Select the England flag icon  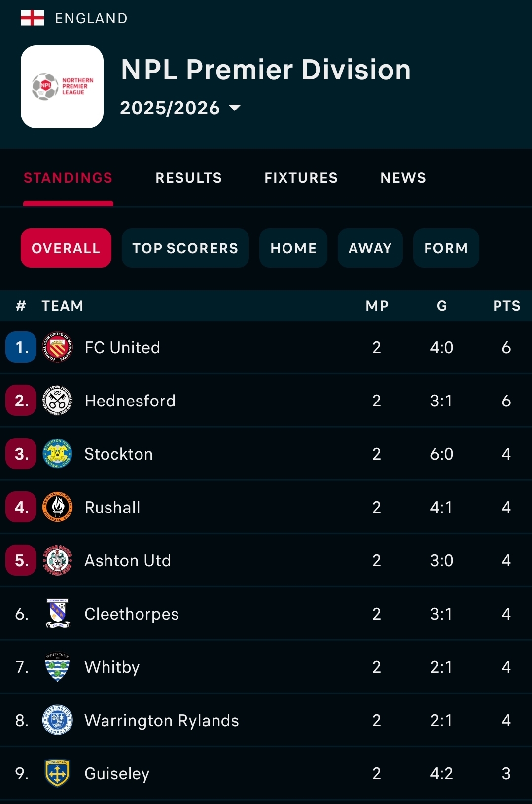pyautogui.click(x=33, y=18)
